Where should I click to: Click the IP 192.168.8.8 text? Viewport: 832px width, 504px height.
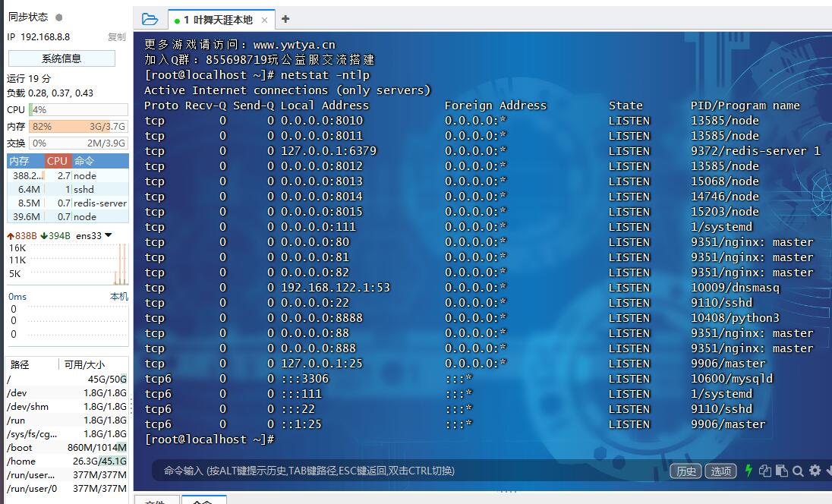[38, 37]
